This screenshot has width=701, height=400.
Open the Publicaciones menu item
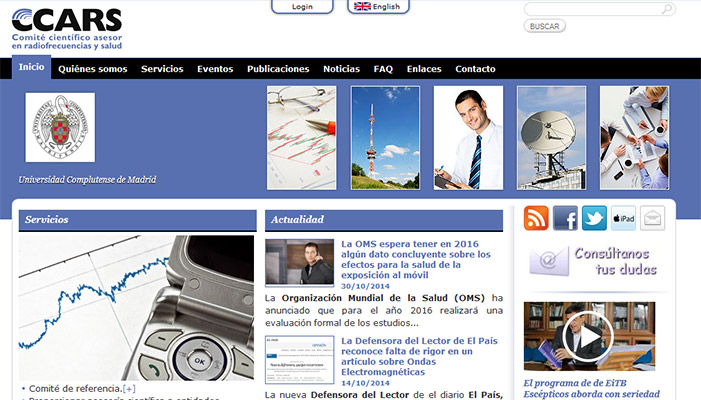pos(278,69)
